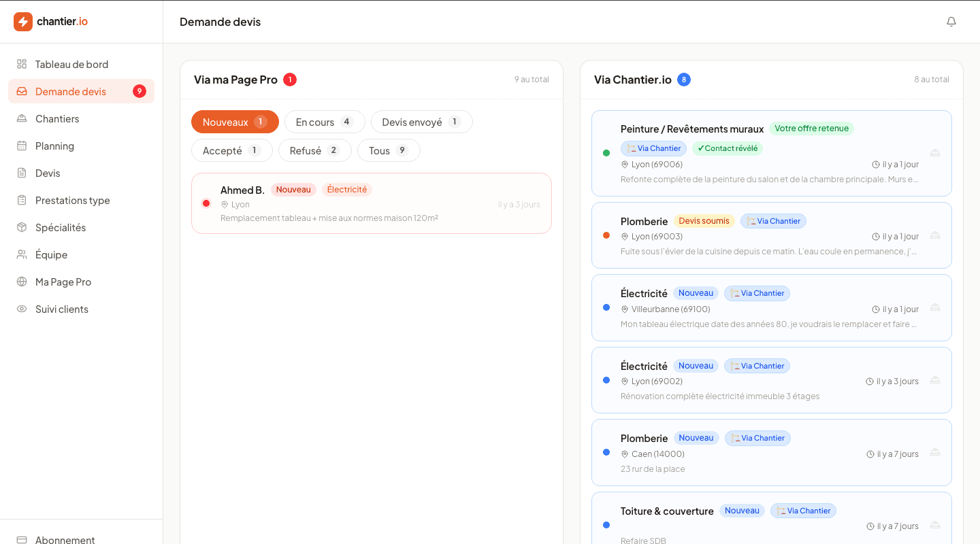This screenshot has width=980, height=544.
Task: Show the Devis envoyé requests
Action: point(422,122)
